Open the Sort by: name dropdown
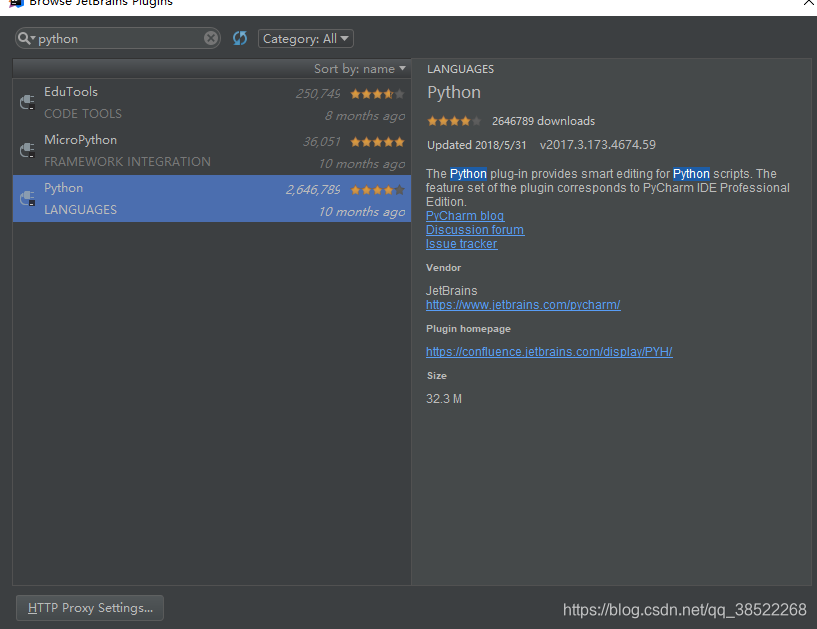 point(360,69)
